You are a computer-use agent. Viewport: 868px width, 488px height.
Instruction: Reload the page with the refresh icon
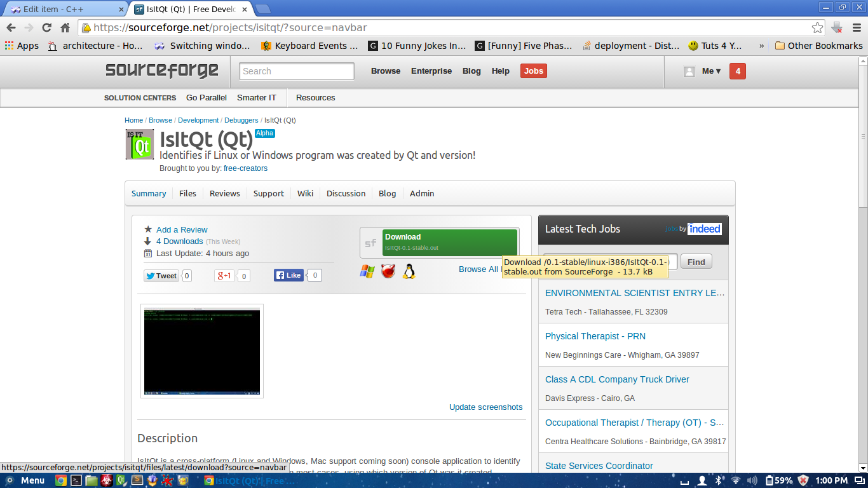click(46, 27)
